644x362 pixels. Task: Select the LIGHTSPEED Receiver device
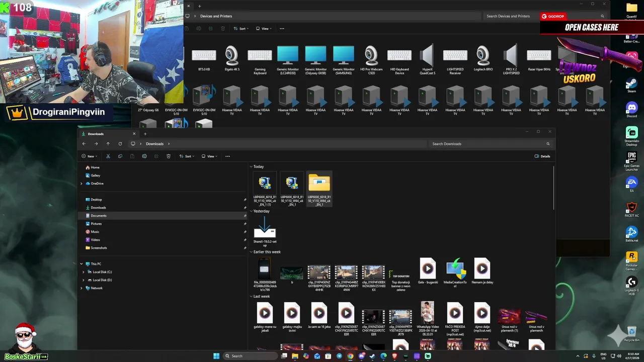click(x=455, y=60)
